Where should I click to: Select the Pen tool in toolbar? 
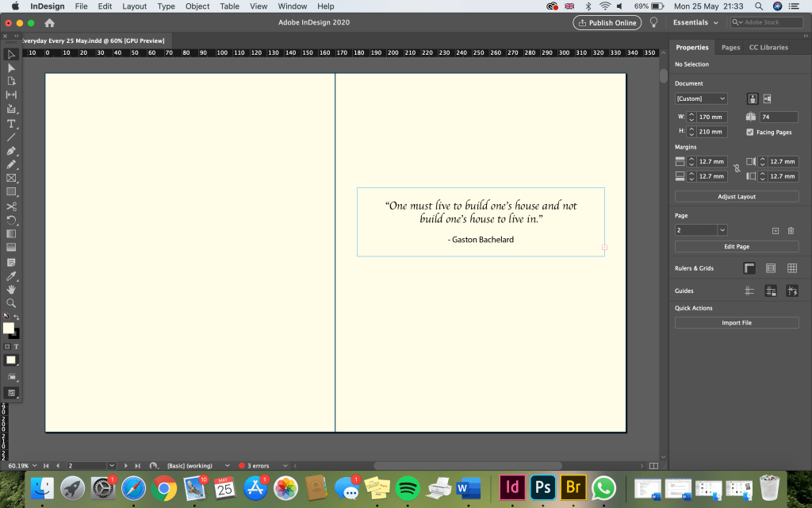coord(11,151)
